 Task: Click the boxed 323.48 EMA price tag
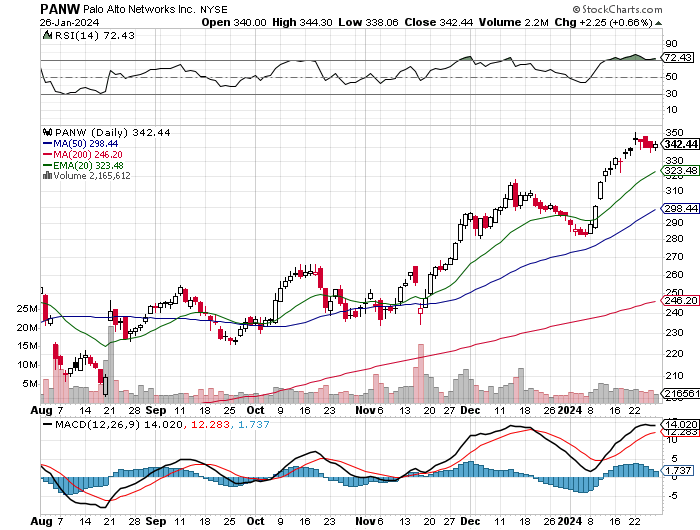[681, 171]
